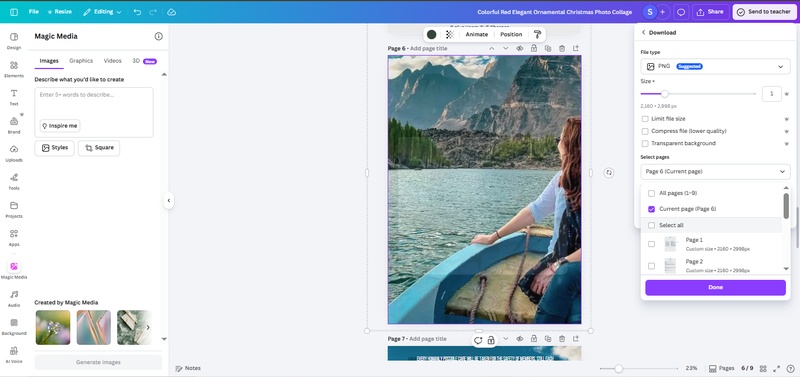Enter fullscreen with the expand arrows icon

[x=777, y=368]
